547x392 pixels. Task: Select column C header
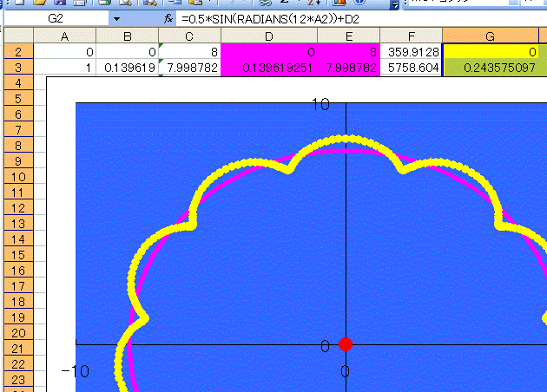[x=189, y=36]
